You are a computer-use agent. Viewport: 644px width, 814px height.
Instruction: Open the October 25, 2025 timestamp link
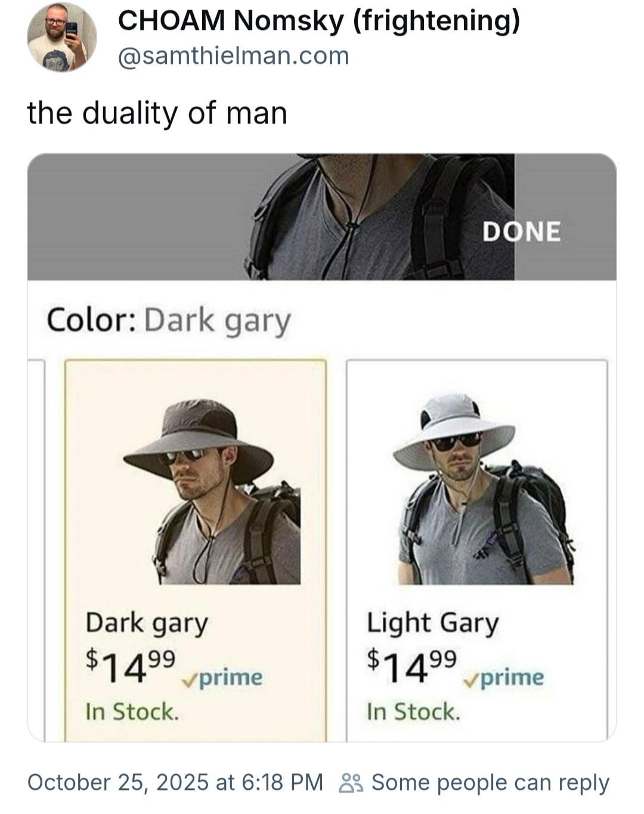click(x=175, y=782)
